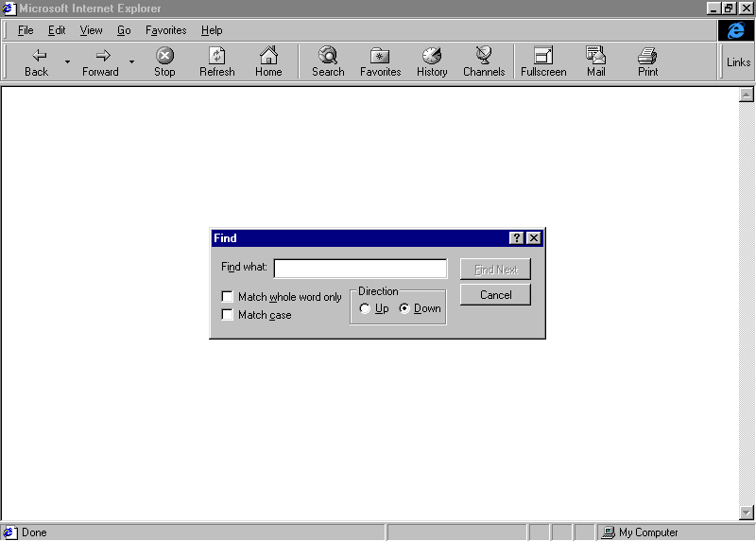Screen dimensions: 756x541
Task: Minimize the Internet Explorer window
Action: 713,9
